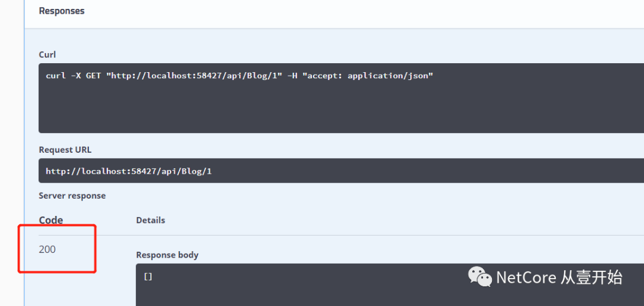This screenshot has height=306, width=644.
Task: Click "-X GET" in the curl command
Action: click(x=86, y=76)
